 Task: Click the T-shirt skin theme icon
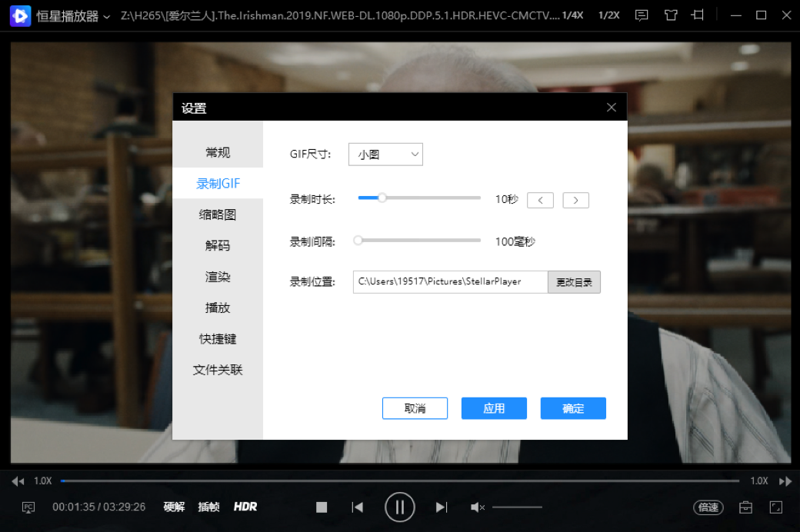670,15
